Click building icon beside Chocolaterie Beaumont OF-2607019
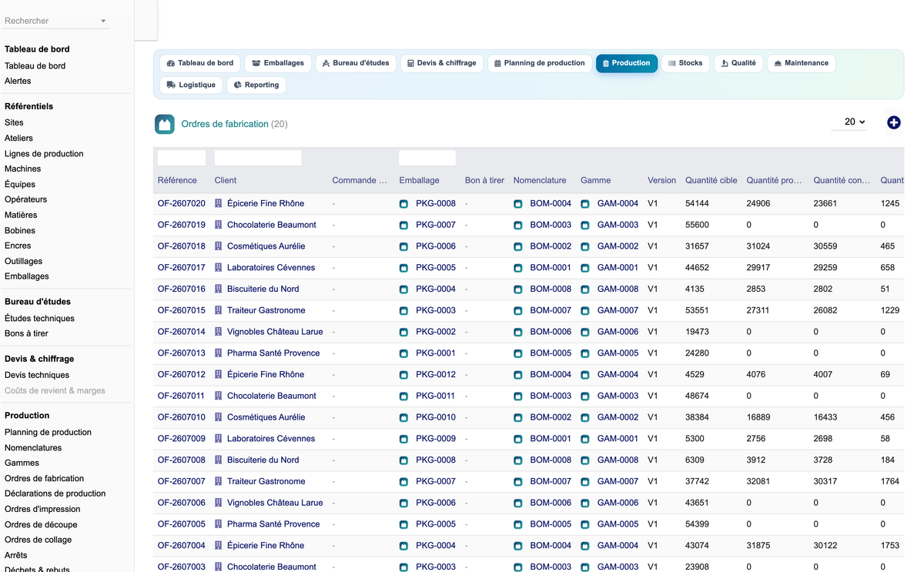Image resolution: width=924 pixels, height=572 pixels. click(x=219, y=225)
